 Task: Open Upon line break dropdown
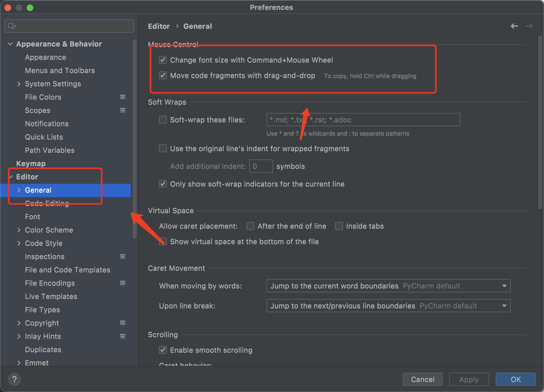coord(388,306)
